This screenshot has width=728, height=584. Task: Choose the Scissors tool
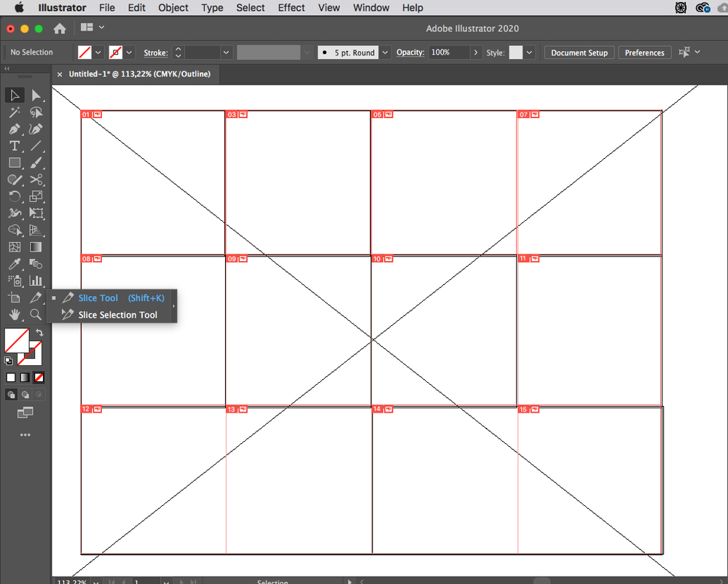(x=36, y=180)
